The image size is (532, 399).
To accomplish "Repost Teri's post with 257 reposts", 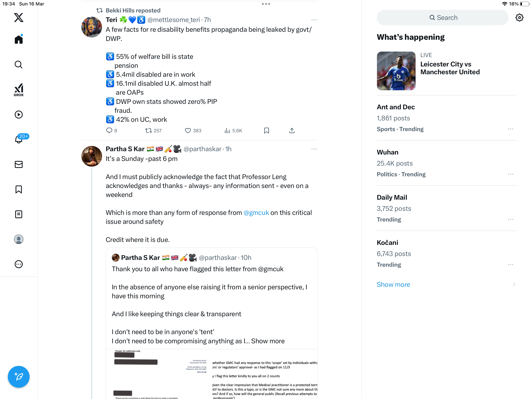I will [x=153, y=130].
